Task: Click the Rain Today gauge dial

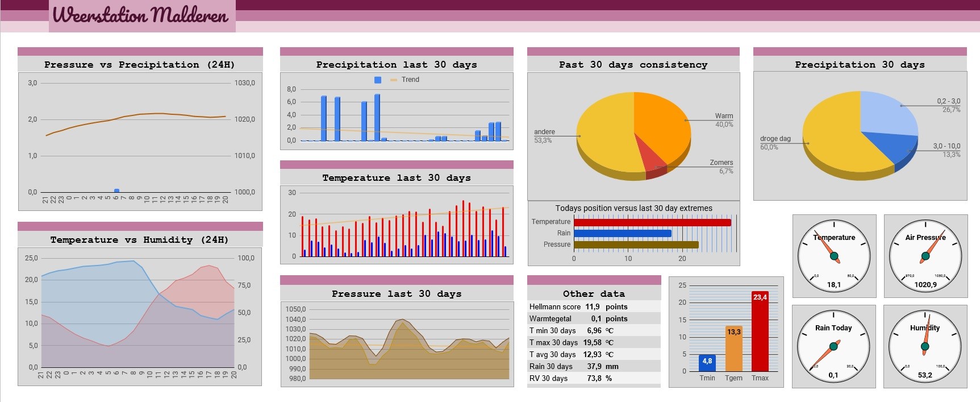Action: [x=833, y=347]
